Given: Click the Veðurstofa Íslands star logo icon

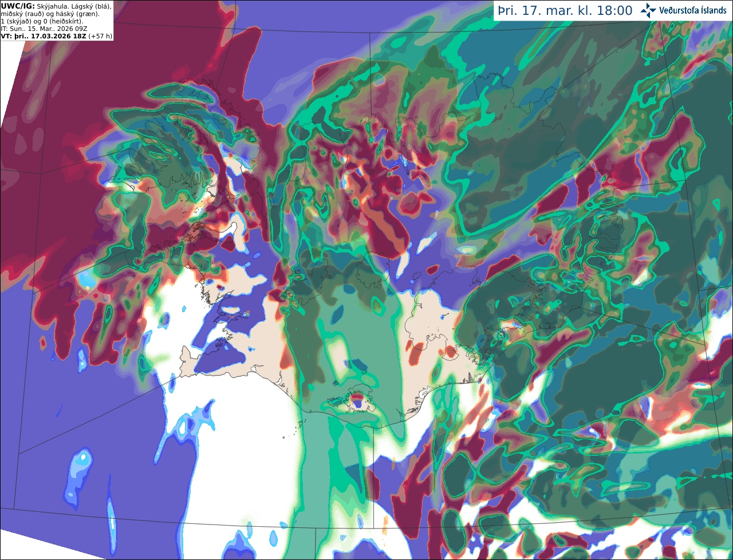Looking at the screenshot, I should point(649,10).
